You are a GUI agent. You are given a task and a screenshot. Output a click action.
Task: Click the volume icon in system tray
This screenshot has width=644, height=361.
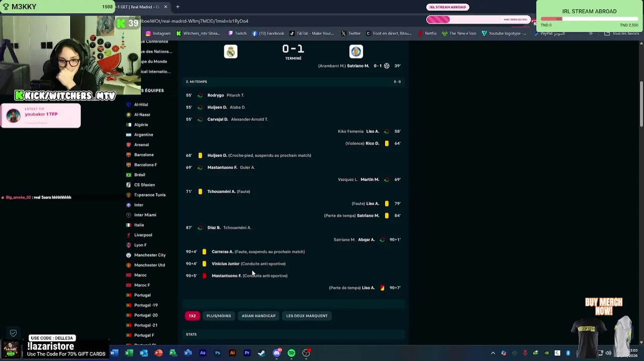[608, 353]
